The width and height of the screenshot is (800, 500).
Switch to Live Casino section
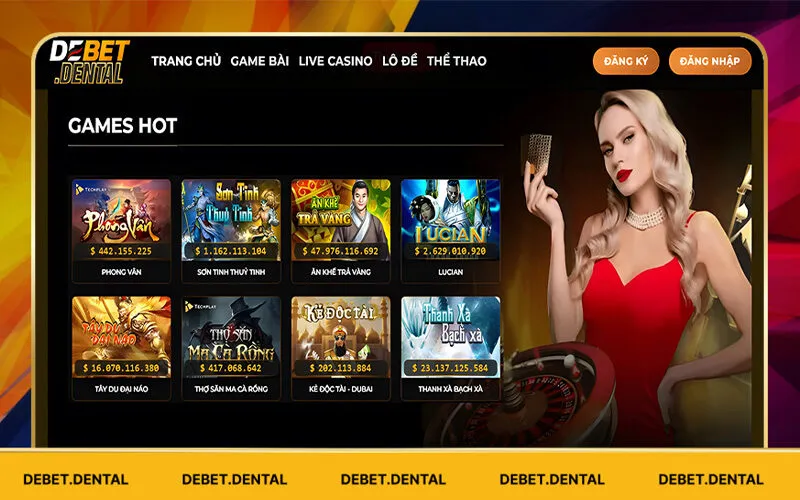(335, 61)
